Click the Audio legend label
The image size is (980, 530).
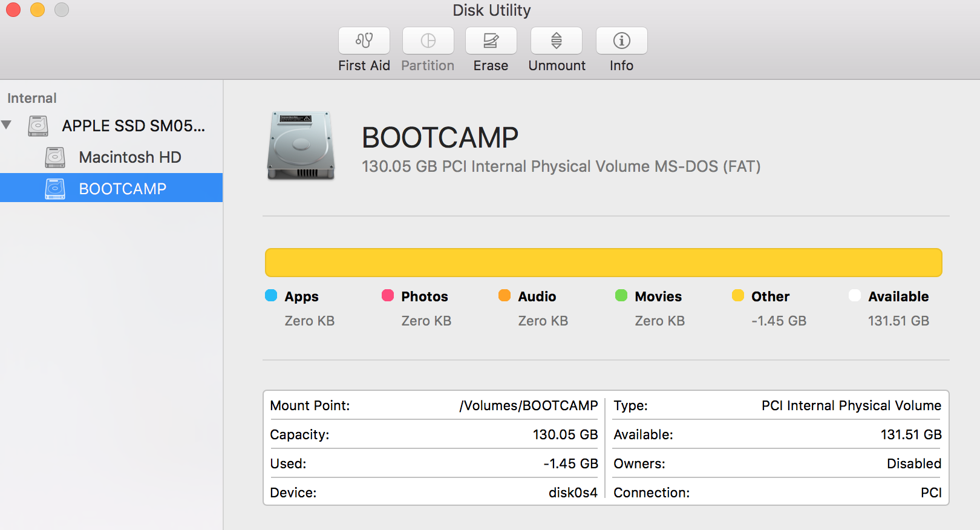pos(537,296)
